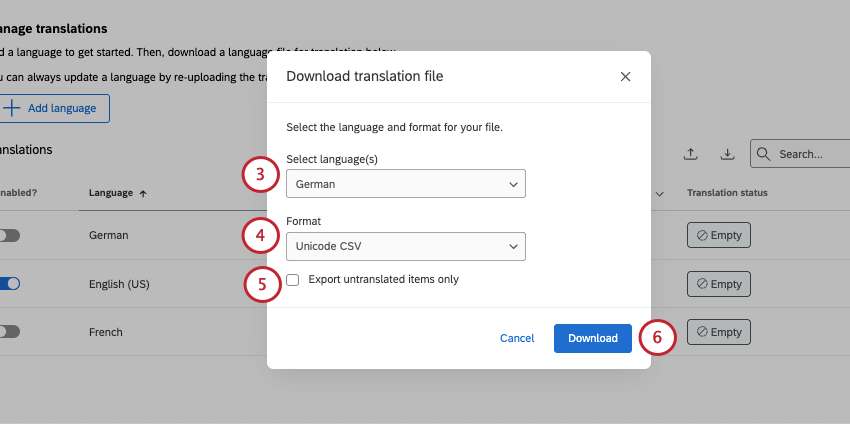Image resolution: width=850 pixels, height=424 pixels.
Task: Click the plus icon in Add language
Action: point(11,108)
